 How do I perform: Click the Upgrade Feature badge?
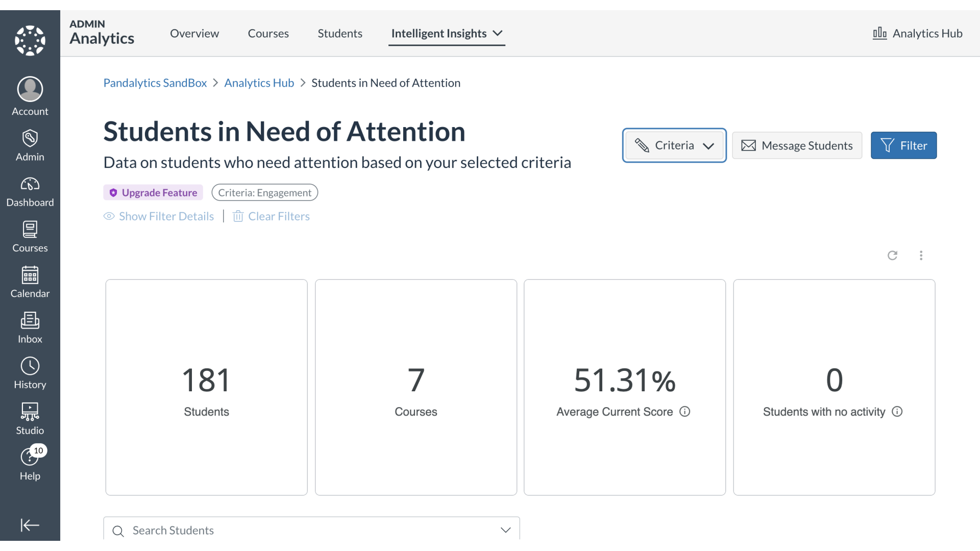tap(153, 192)
